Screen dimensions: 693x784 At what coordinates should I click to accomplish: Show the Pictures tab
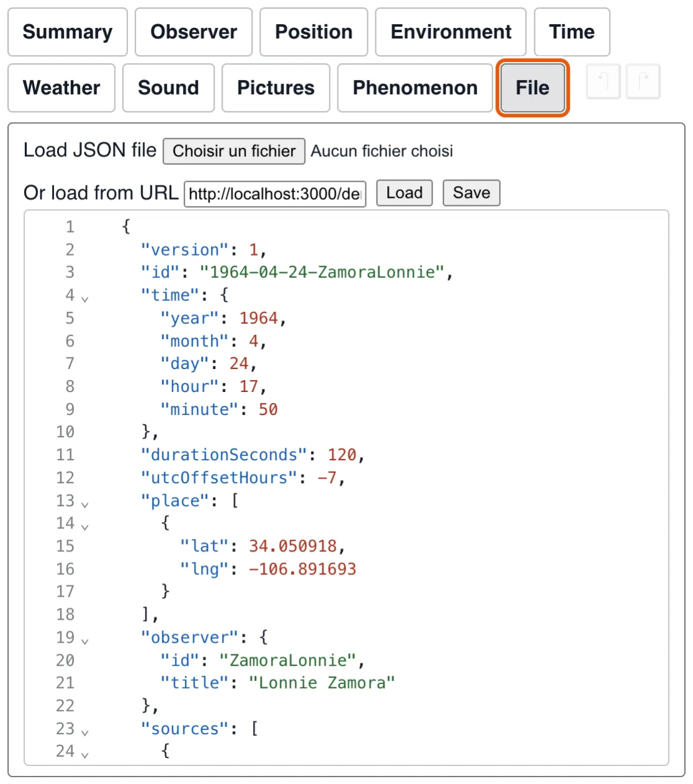tap(276, 88)
